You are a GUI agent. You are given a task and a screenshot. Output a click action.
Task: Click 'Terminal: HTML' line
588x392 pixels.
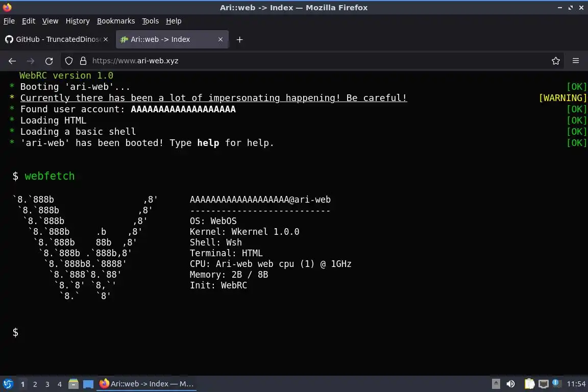pos(226,253)
